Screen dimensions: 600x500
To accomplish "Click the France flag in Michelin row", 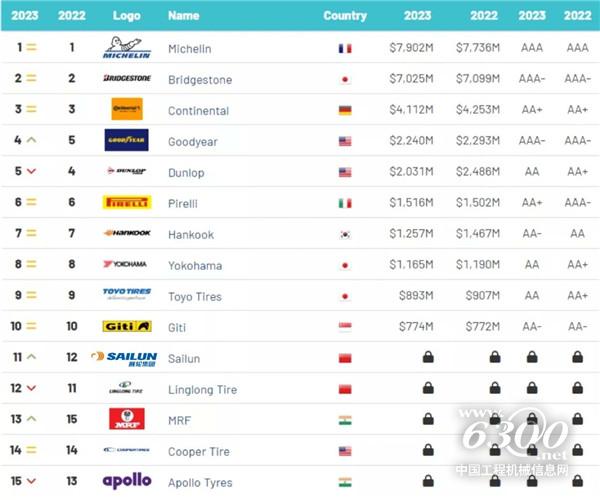I will [345, 48].
